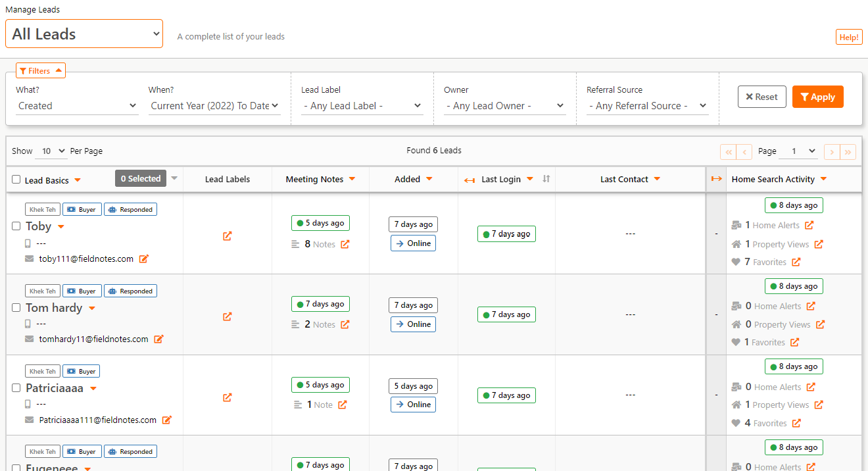This screenshot has width=868, height=471.
Task: Apply the selected filters
Action: tap(817, 97)
